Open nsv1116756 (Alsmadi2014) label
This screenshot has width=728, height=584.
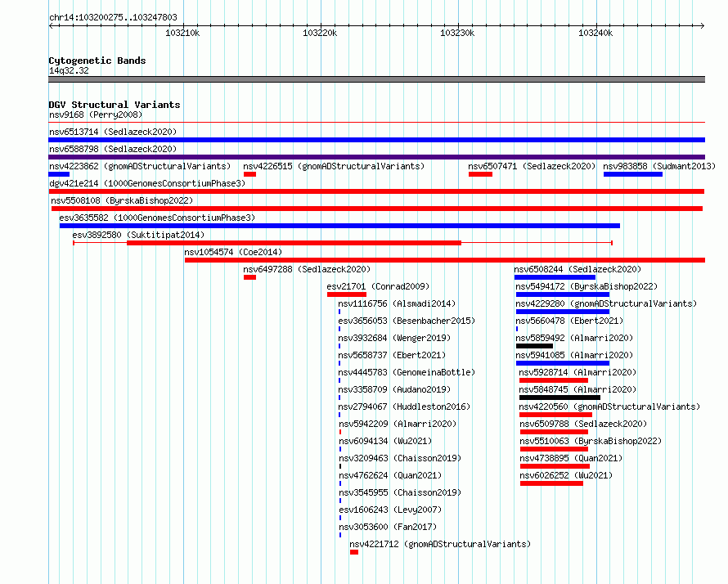pos(397,303)
